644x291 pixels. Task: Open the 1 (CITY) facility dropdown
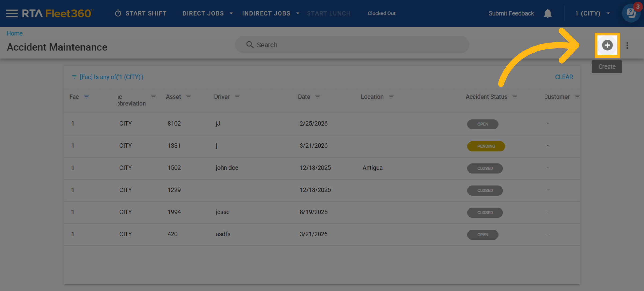click(592, 13)
